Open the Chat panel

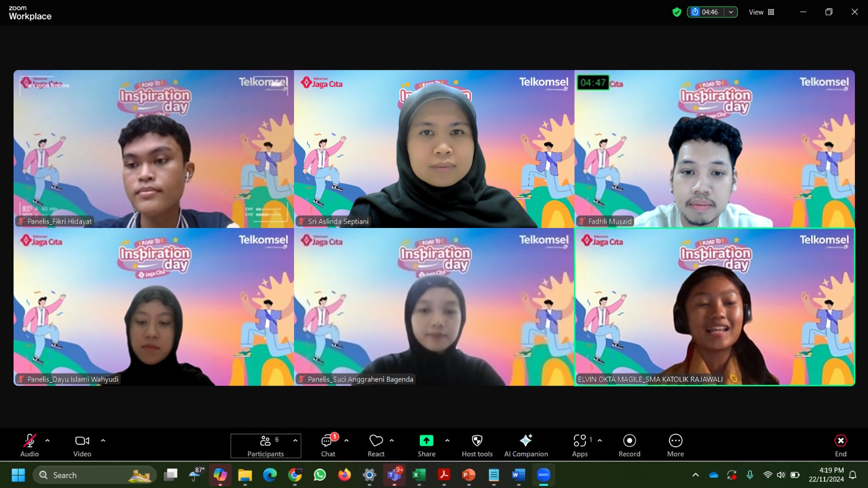[x=328, y=445]
